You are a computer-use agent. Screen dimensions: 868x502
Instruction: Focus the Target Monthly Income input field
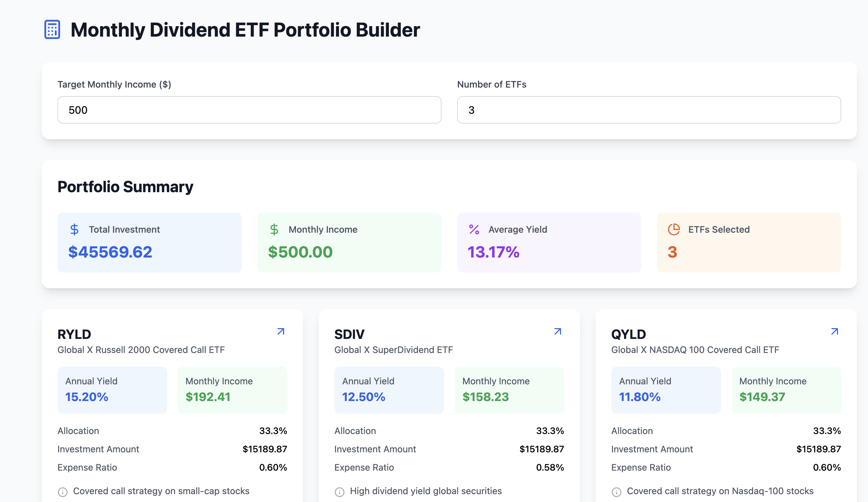coord(249,110)
